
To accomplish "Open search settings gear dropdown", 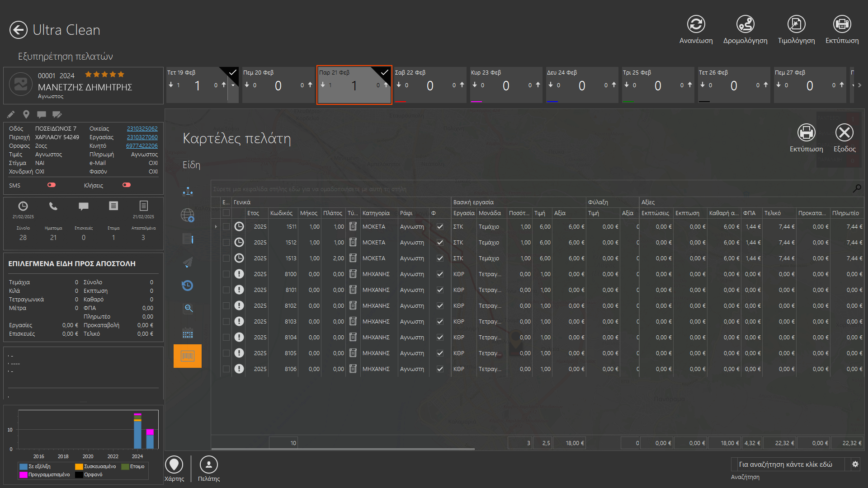I will [855, 465].
